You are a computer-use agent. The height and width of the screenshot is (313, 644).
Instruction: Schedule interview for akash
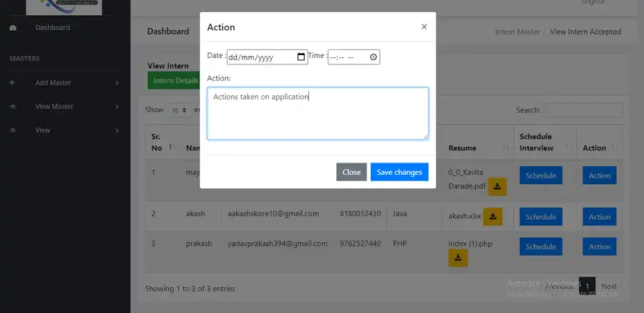540,217
